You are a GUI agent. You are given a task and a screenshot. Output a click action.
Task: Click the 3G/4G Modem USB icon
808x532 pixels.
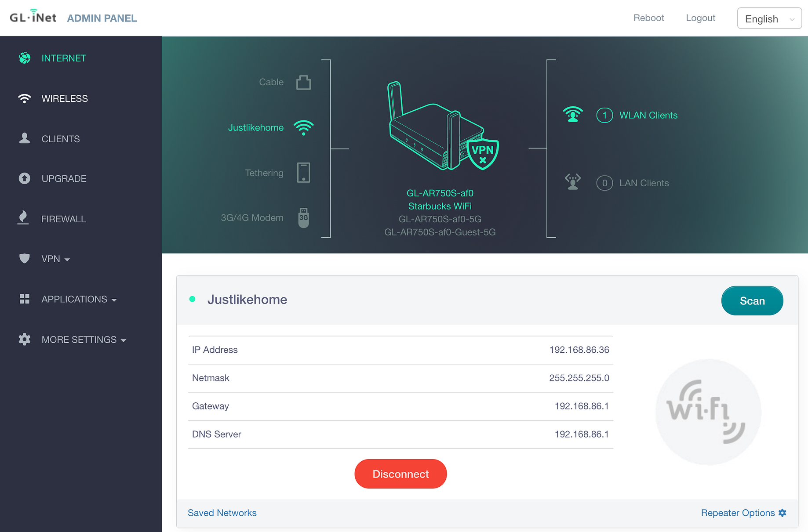pyautogui.click(x=303, y=218)
